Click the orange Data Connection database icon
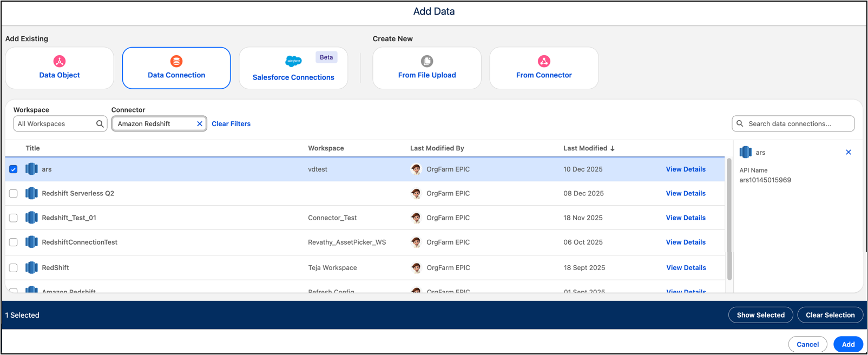Viewport: 868px width, 355px height. click(176, 61)
